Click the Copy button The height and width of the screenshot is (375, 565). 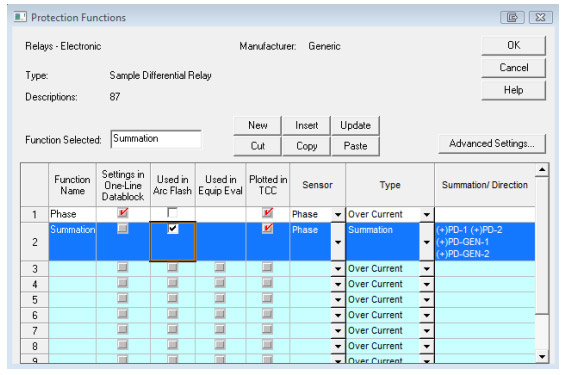[x=306, y=146]
